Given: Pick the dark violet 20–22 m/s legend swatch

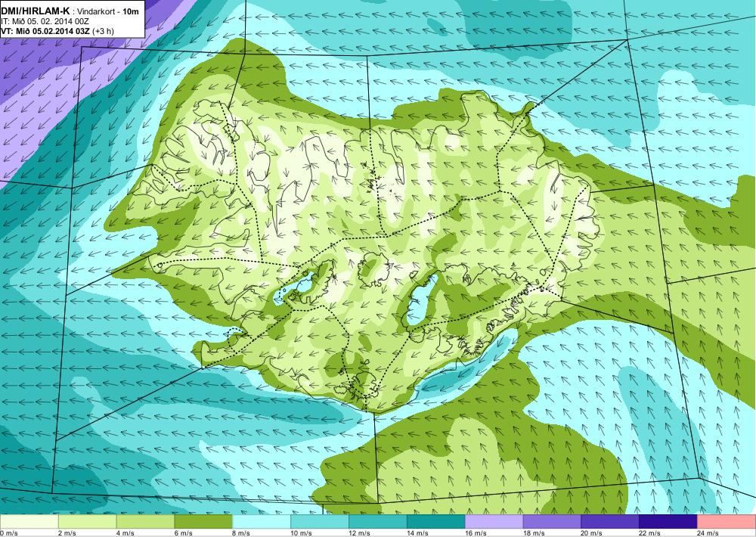Looking at the screenshot, I should pyautogui.click(x=610, y=522).
